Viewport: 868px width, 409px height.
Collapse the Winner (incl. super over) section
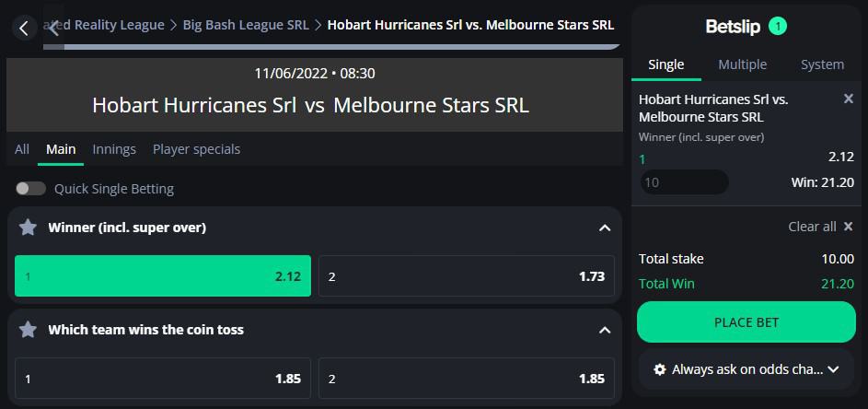[605, 228]
